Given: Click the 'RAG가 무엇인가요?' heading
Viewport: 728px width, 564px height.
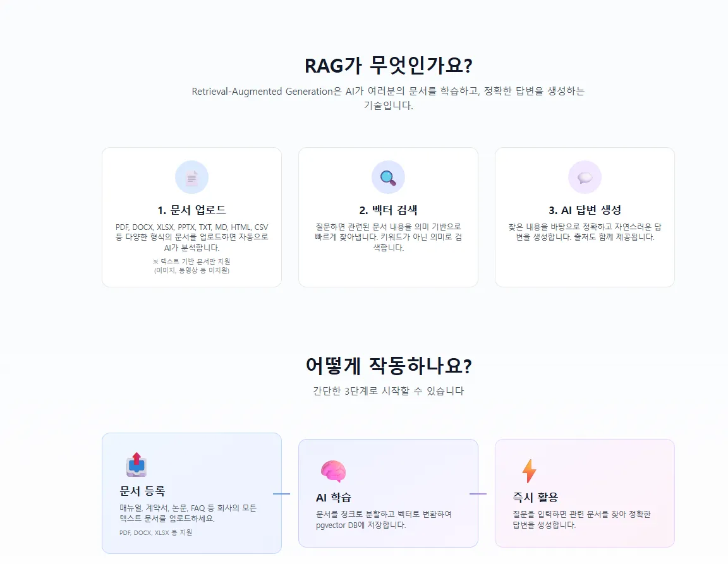Looking at the screenshot, I should (x=388, y=66).
